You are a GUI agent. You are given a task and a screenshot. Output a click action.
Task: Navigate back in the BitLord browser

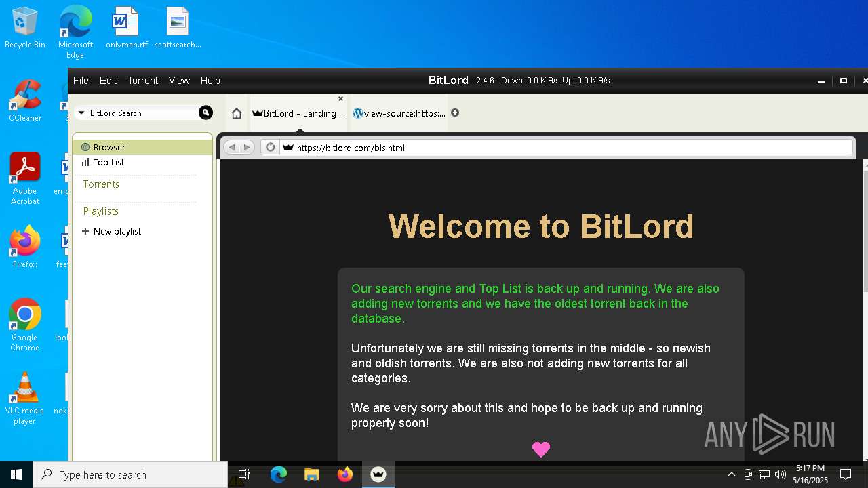[x=231, y=147]
